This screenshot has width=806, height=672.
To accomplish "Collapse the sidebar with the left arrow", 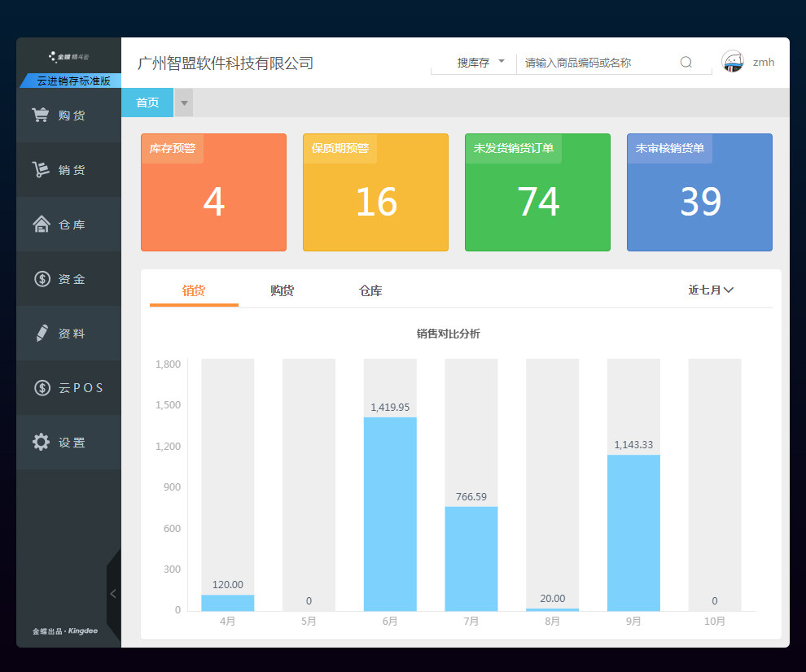I will coord(113,594).
